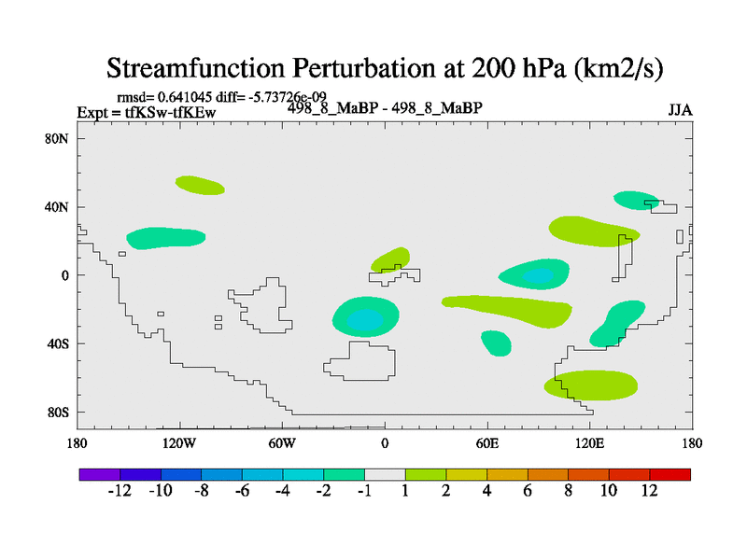
Task: Pick the gray swatch between -1 and 1
Action: point(385,474)
